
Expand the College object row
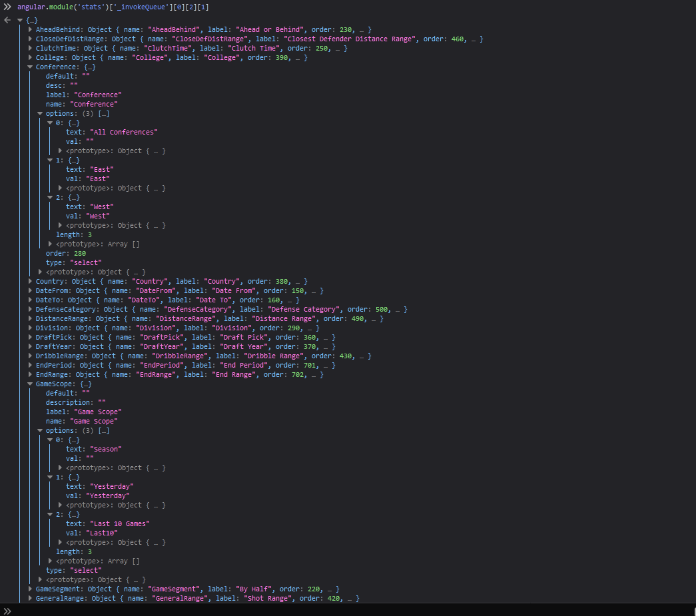[30, 57]
